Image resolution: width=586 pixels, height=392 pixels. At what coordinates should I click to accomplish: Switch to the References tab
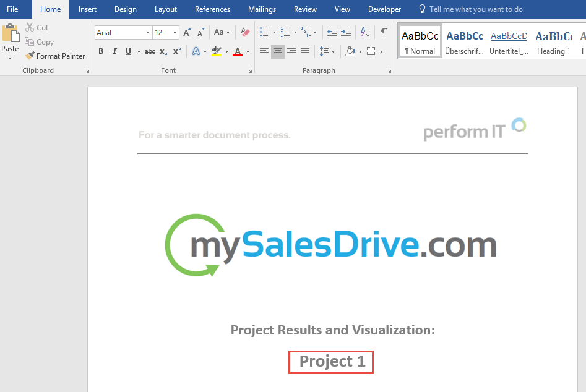pyautogui.click(x=212, y=9)
